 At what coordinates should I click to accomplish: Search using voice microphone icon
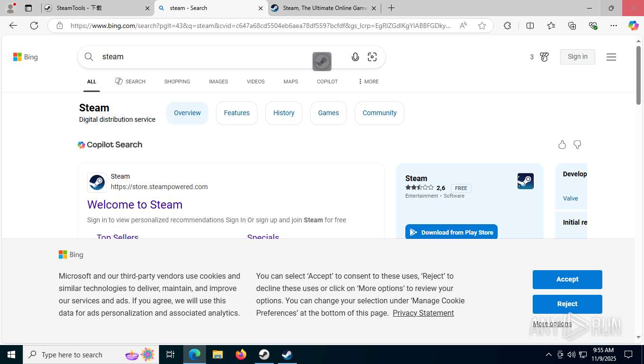click(x=355, y=57)
